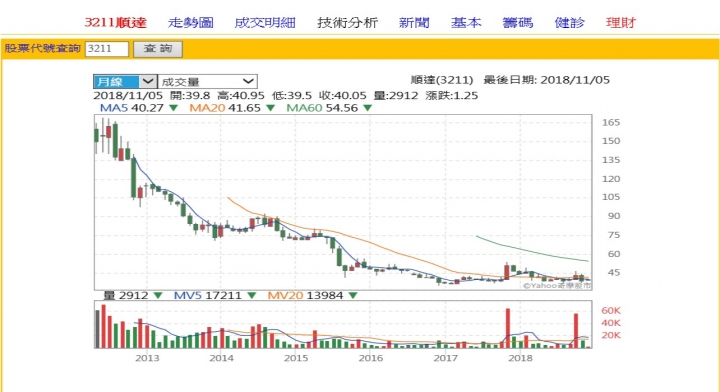Open the 新聞 tab
The width and height of the screenshot is (720, 392).
(414, 22)
